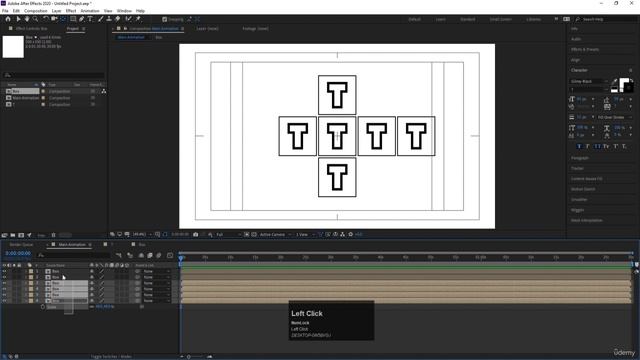Switch to the Render Queue tab

tap(21, 244)
